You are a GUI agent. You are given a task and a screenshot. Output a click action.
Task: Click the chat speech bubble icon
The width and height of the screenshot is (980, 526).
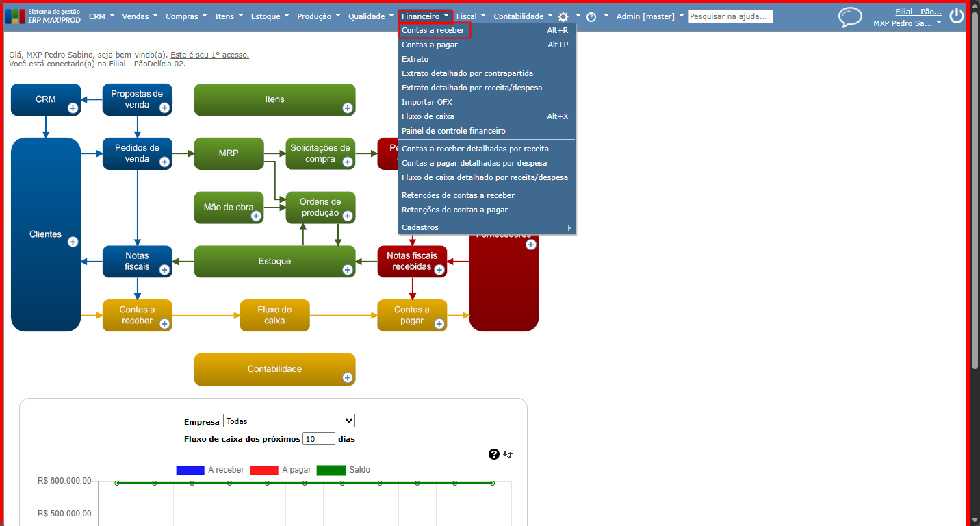[850, 17]
